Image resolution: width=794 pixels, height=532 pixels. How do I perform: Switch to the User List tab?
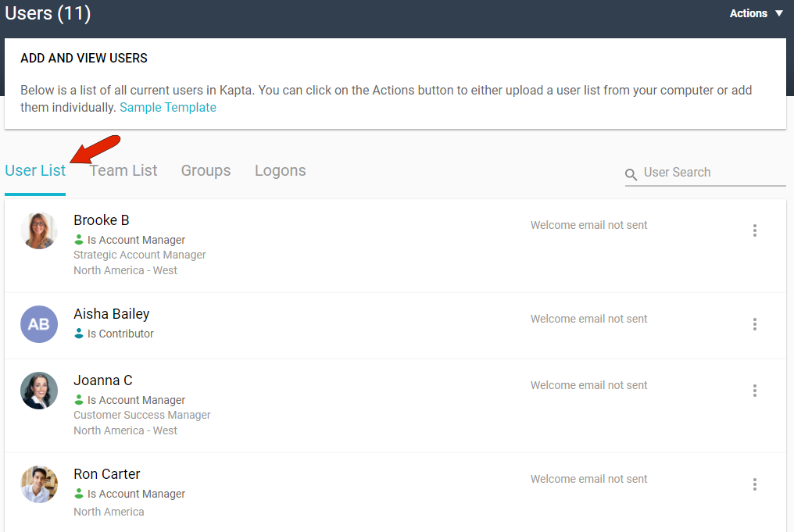pos(35,170)
